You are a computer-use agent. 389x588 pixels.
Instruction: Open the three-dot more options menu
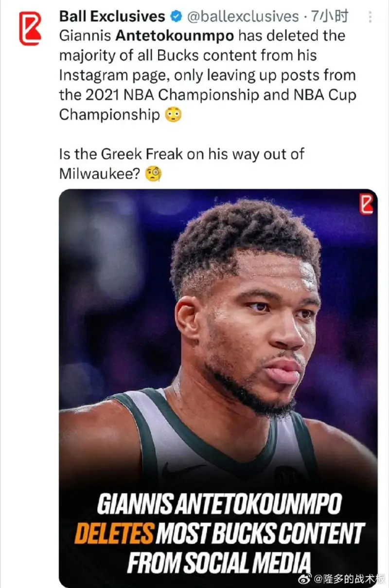(x=371, y=18)
